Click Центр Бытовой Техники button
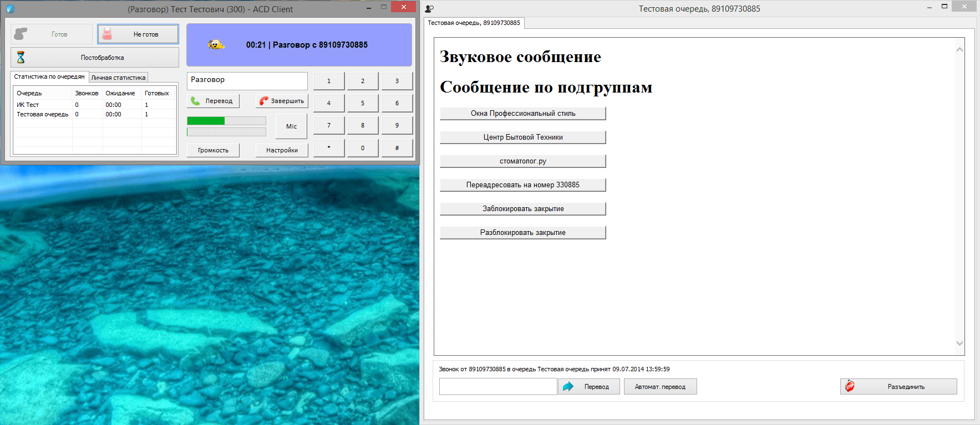 coord(523,137)
